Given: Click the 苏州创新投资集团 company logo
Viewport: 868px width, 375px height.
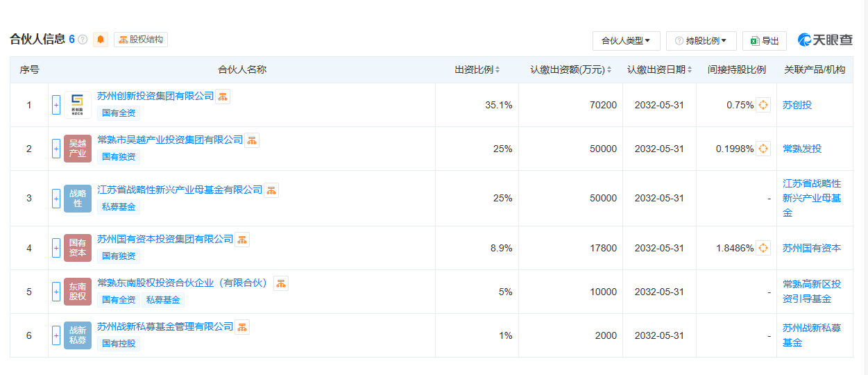Looking at the screenshot, I should [77, 106].
